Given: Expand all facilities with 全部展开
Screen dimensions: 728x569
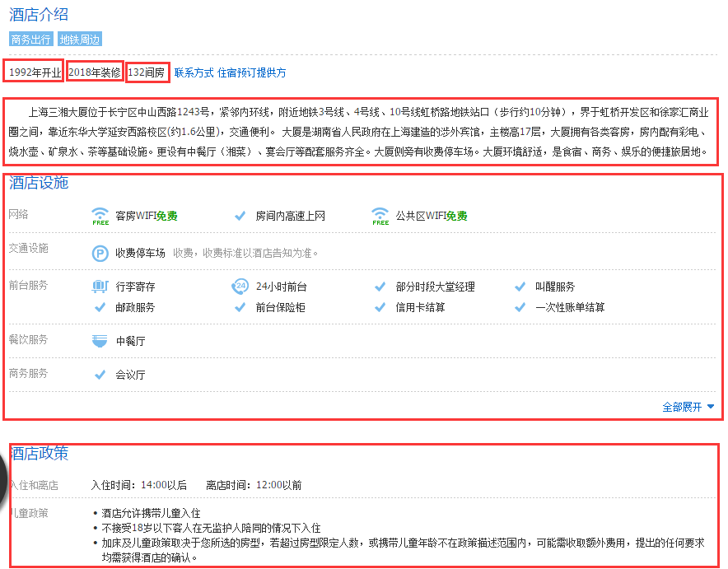Looking at the screenshot, I should pyautogui.click(x=688, y=407).
